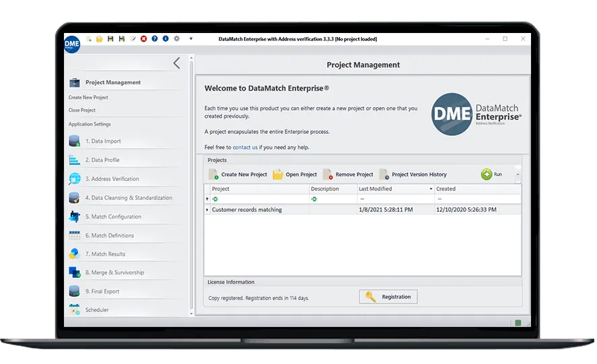Viewport: 597px width, 364px height.
Task: Click Create New Project in sidebar
Action: [88, 98]
